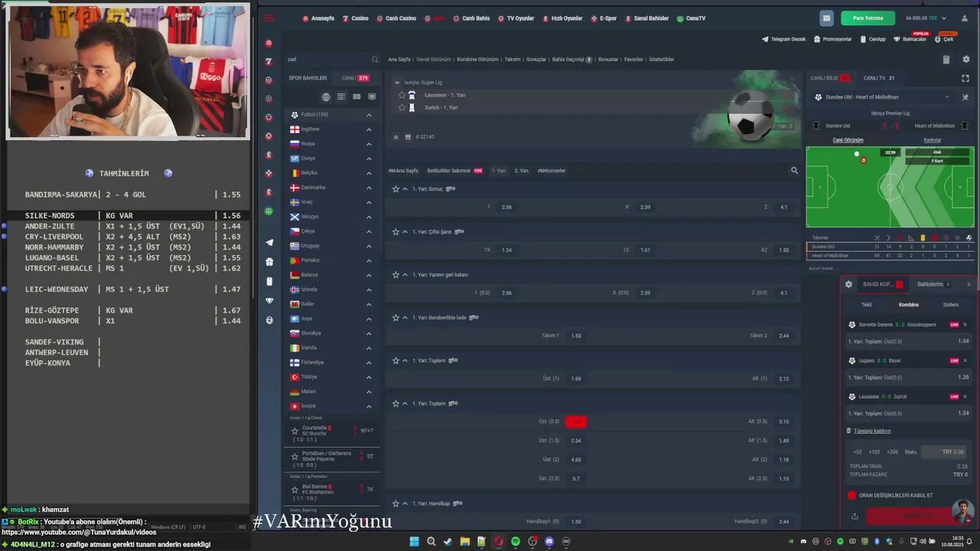Select Üst (1.5) odds 2.54

(576, 441)
